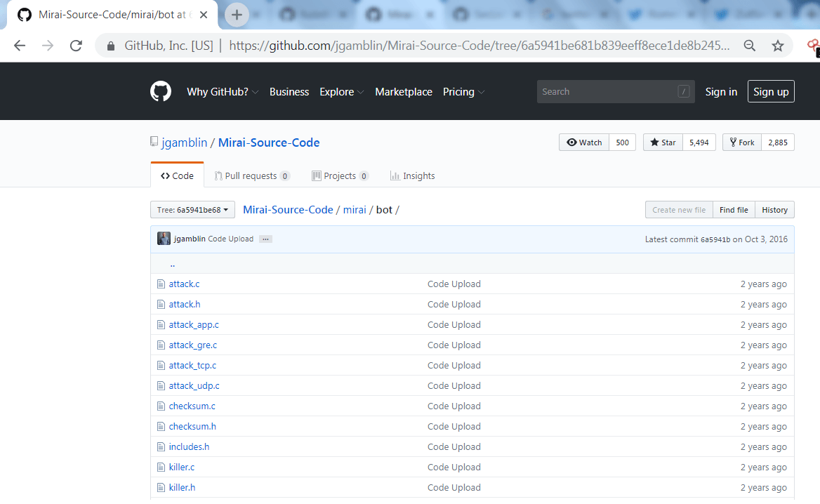This screenshot has height=504, width=820.
Task: Expand the Why GitHub? menu
Action: 223,92
